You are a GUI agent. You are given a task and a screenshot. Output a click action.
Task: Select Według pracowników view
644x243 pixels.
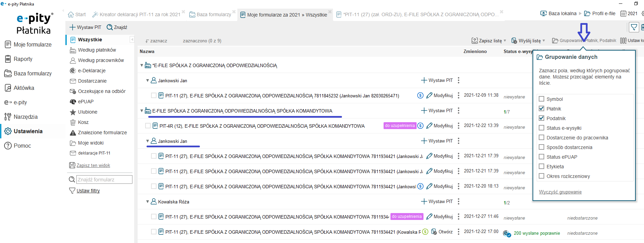pyautogui.click(x=97, y=60)
